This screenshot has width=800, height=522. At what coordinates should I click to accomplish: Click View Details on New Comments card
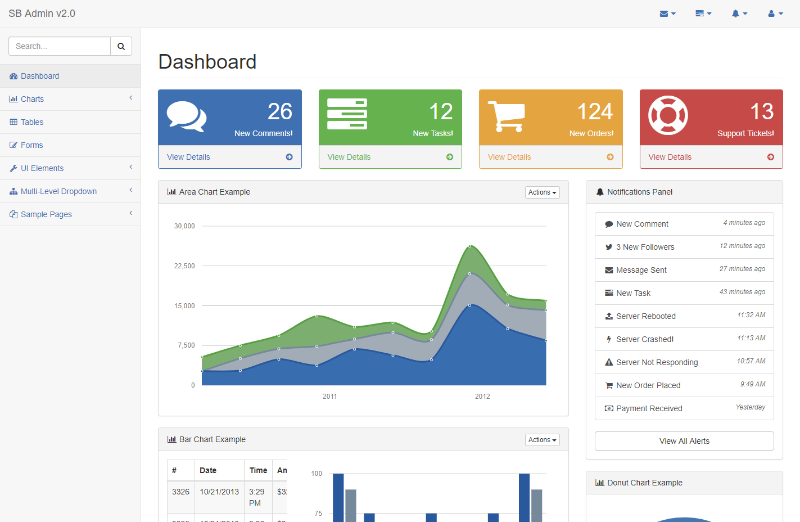pos(189,157)
